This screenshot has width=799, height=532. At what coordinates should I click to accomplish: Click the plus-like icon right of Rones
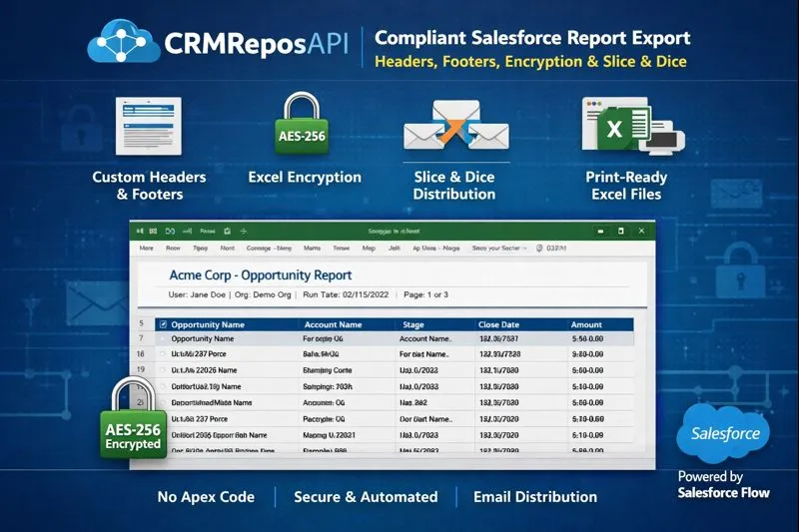pos(243,232)
